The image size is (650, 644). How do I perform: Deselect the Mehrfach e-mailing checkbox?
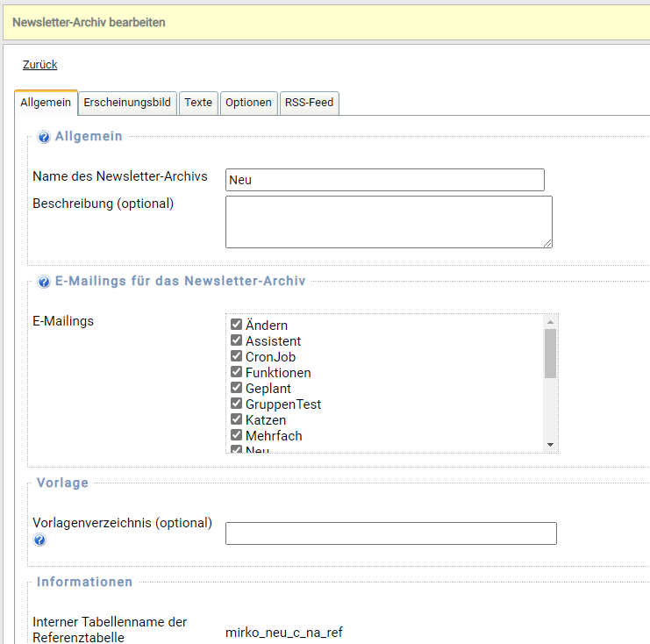coord(236,435)
